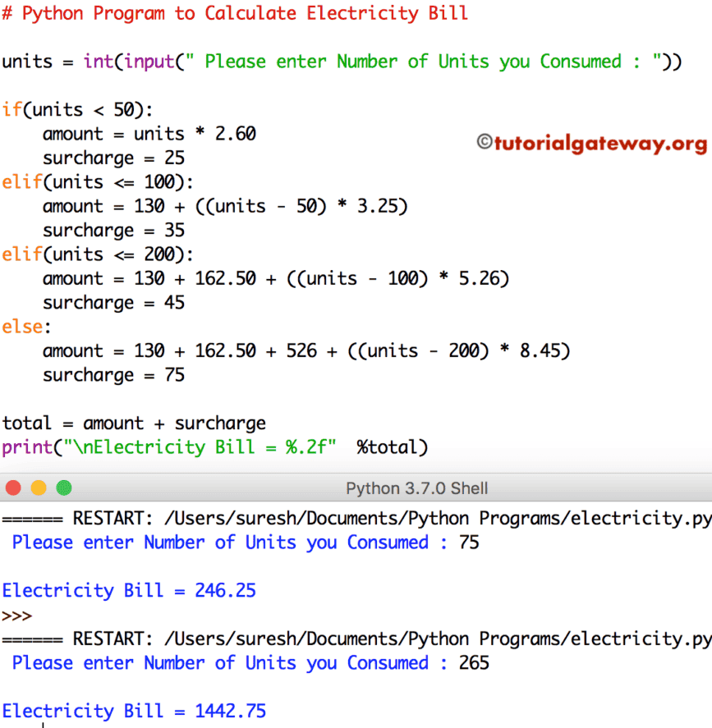The image size is (712, 728).
Task: Click the Electricity Bill = 1442.75 result
Action: point(131,711)
